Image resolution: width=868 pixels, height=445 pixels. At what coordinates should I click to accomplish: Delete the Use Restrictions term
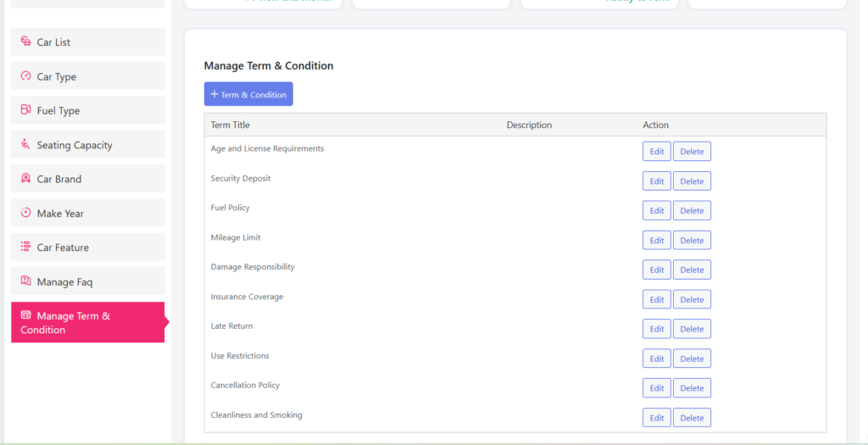[692, 359]
